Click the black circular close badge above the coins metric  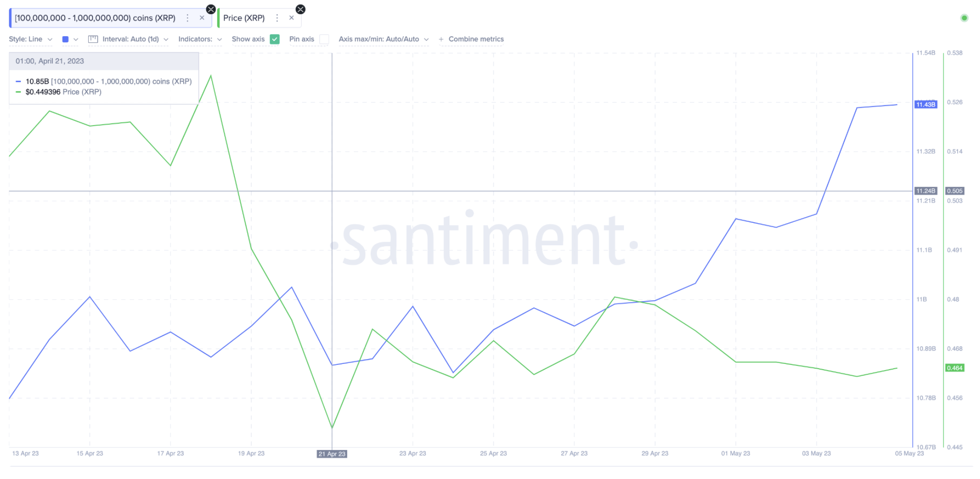click(x=211, y=9)
